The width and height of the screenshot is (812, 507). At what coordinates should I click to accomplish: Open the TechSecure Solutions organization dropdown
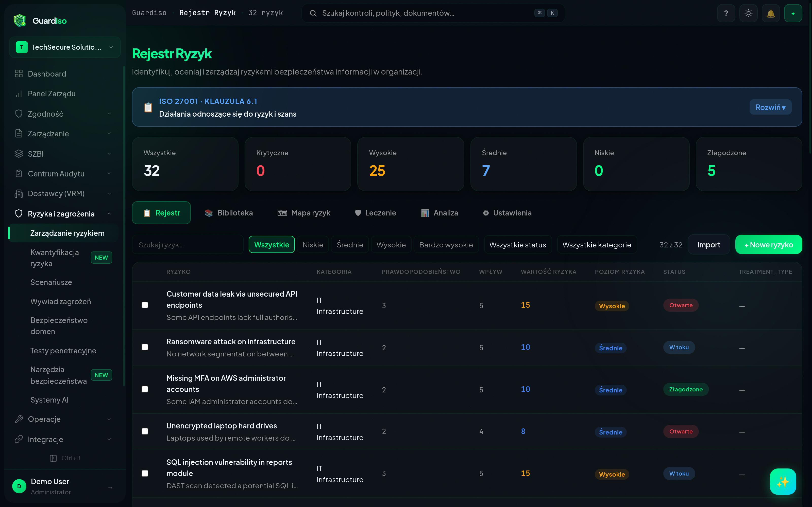tap(65, 47)
